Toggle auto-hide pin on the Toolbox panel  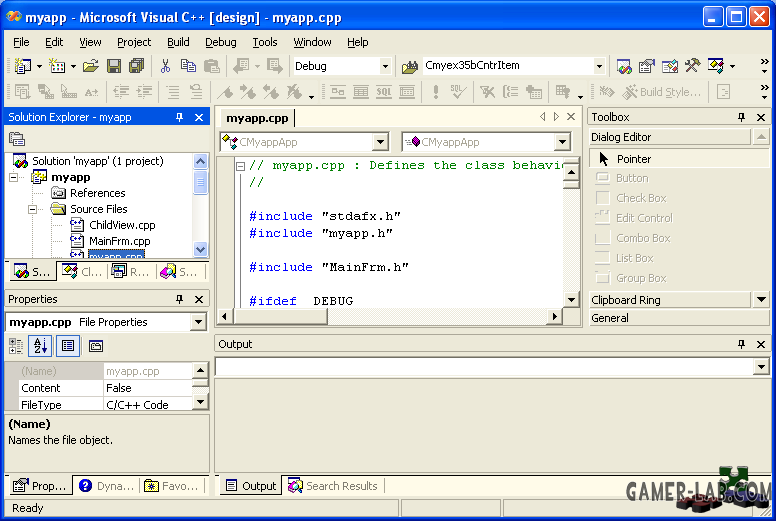(x=741, y=117)
